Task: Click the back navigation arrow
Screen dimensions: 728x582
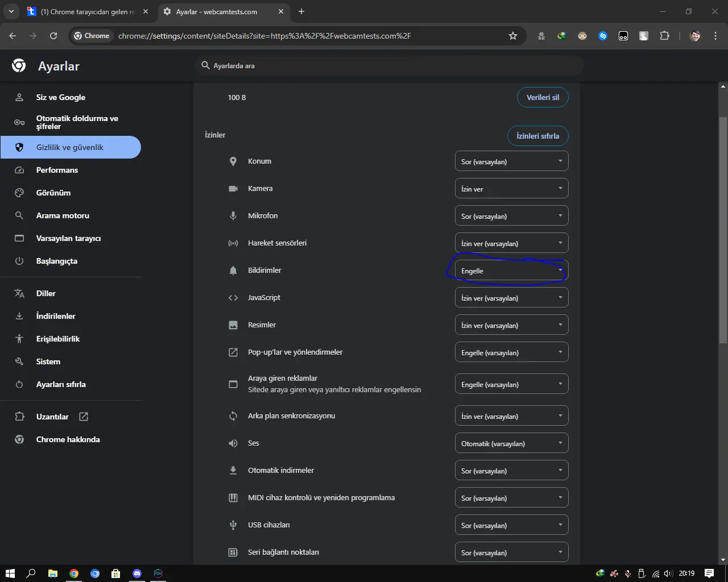Action: (13, 36)
